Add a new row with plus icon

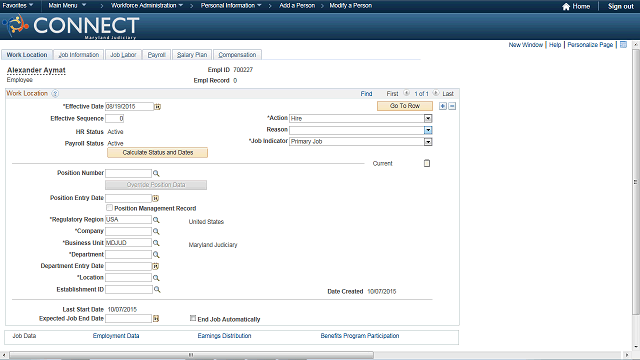coord(443,106)
